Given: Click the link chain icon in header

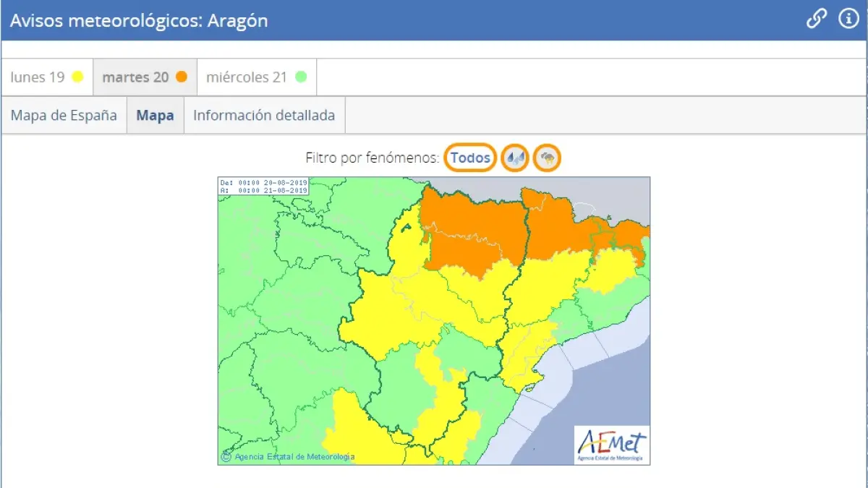Looking at the screenshot, I should click(x=817, y=20).
